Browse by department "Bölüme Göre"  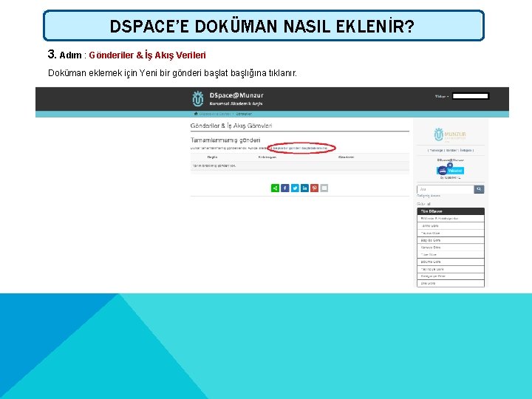point(451,262)
